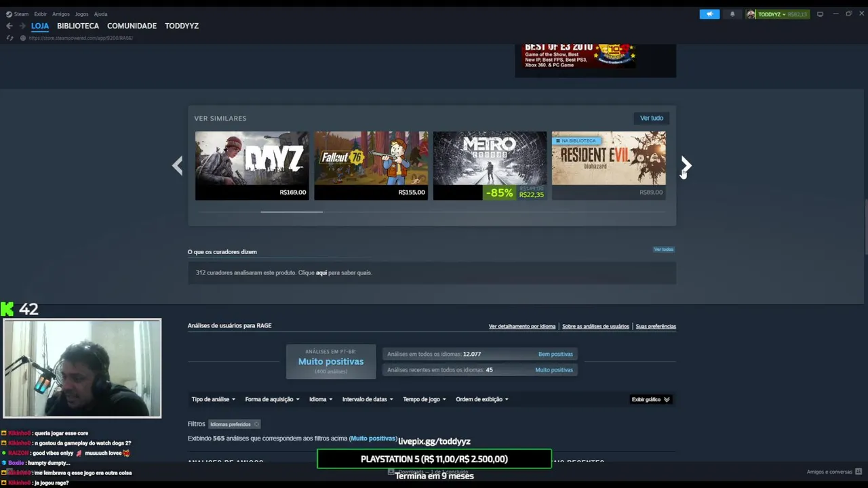Open Ver detalhamento por idioma
This screenshot has height=488, width=868.
pyautogui.click(x=522, y=326)
